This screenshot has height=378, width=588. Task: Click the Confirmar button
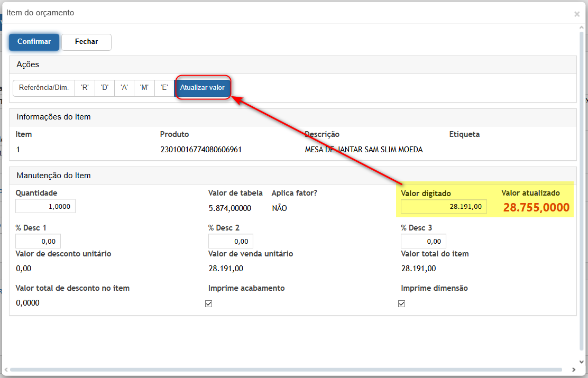pos(34,42)
